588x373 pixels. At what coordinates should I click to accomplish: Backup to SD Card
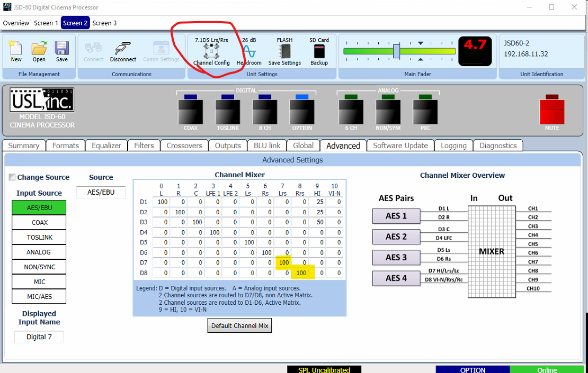pos(319,52)
